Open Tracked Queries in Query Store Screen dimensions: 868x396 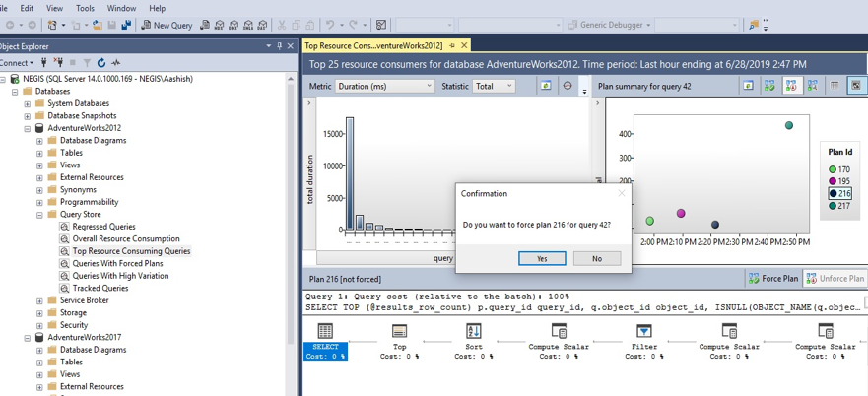pos(100,288)
